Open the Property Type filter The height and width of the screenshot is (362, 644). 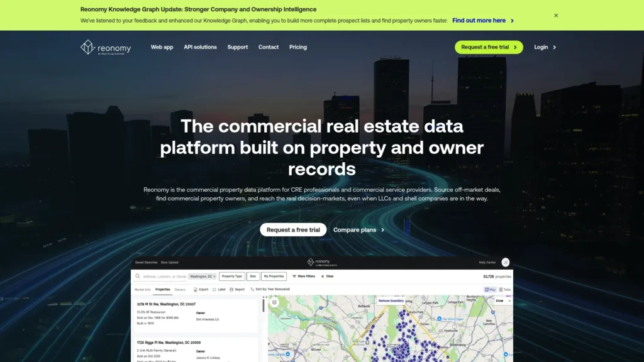[x=232, y=277]
